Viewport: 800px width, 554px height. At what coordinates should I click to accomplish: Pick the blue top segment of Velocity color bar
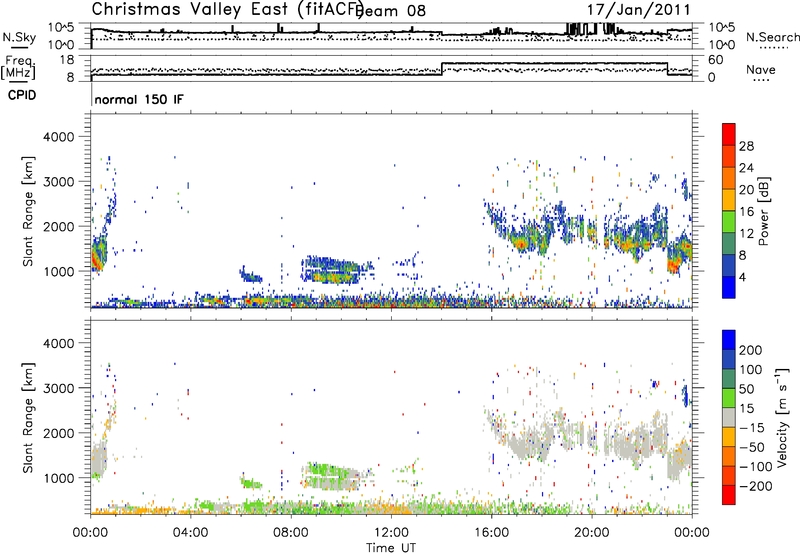[729, 340]
